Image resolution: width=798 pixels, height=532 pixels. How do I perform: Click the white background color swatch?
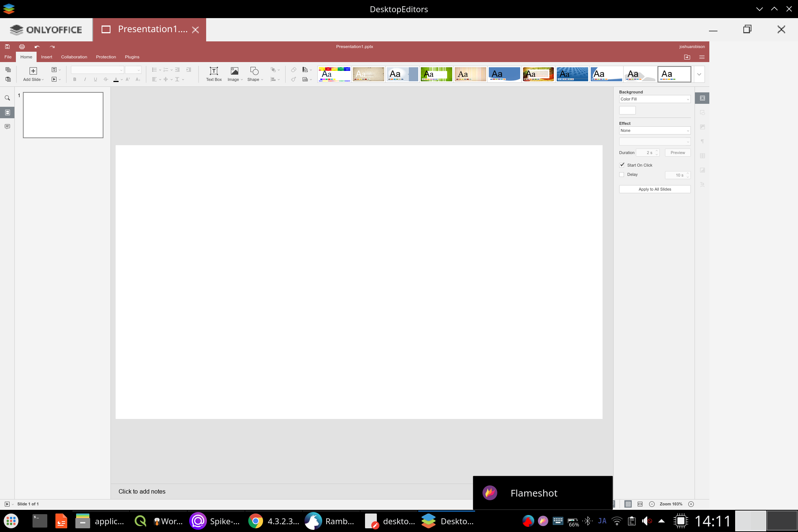pyautogui.click(x=627, y=110)
